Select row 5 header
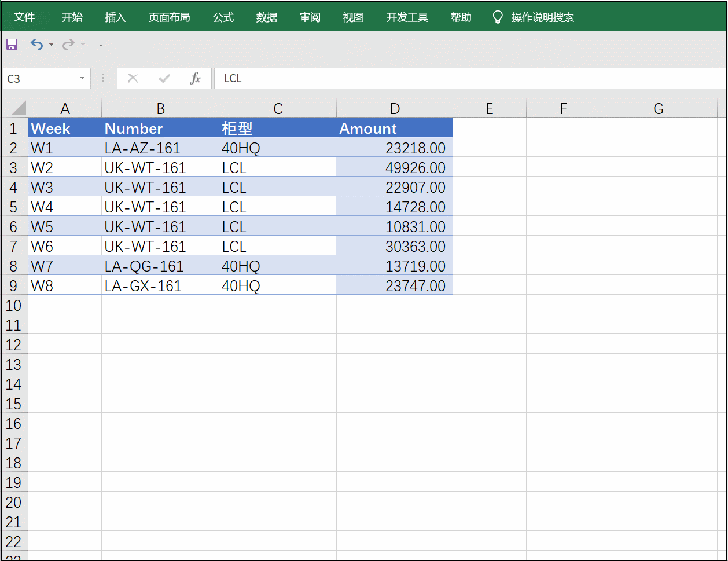Viewport: 728px width, 561px height. tap(14, 207)
